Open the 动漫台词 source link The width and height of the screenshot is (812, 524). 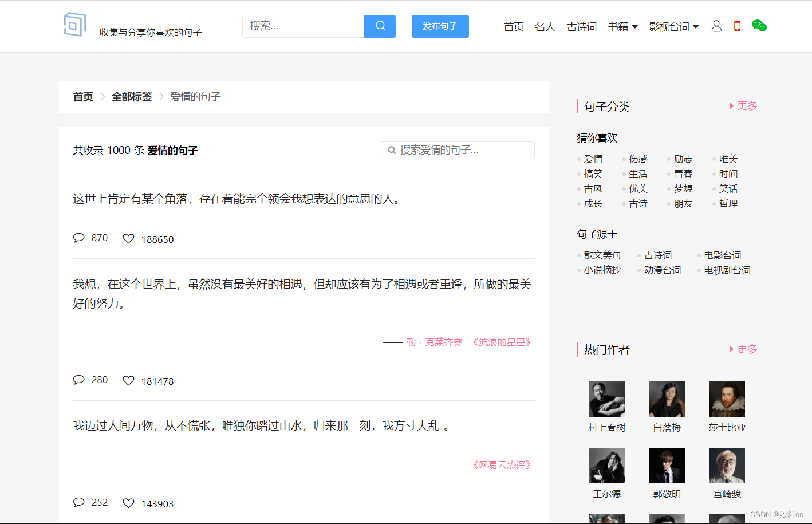[663, 270]
